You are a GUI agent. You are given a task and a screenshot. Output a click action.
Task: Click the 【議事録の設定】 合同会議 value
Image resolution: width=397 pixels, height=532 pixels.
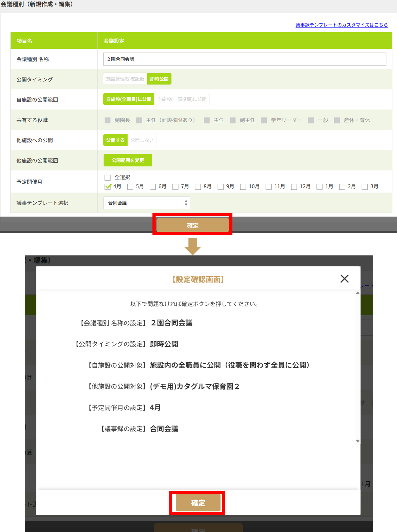click(x=164, y=429)
